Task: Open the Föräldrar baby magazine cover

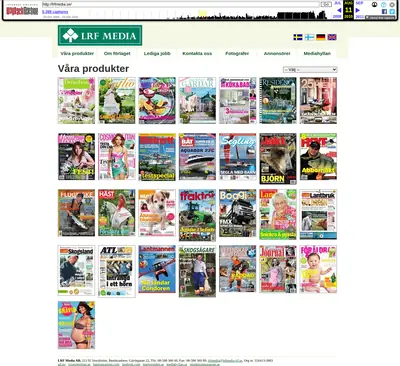Action: point(318,269)
